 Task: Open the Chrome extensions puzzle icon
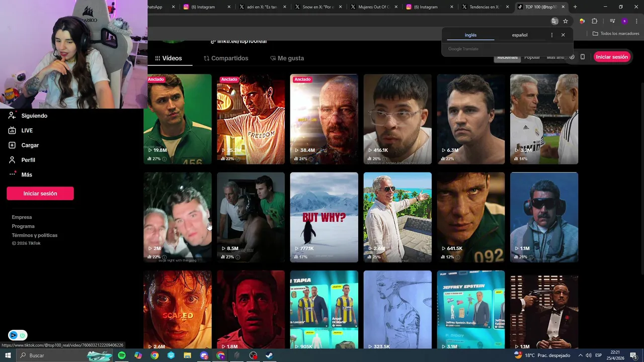pos(595,21)
